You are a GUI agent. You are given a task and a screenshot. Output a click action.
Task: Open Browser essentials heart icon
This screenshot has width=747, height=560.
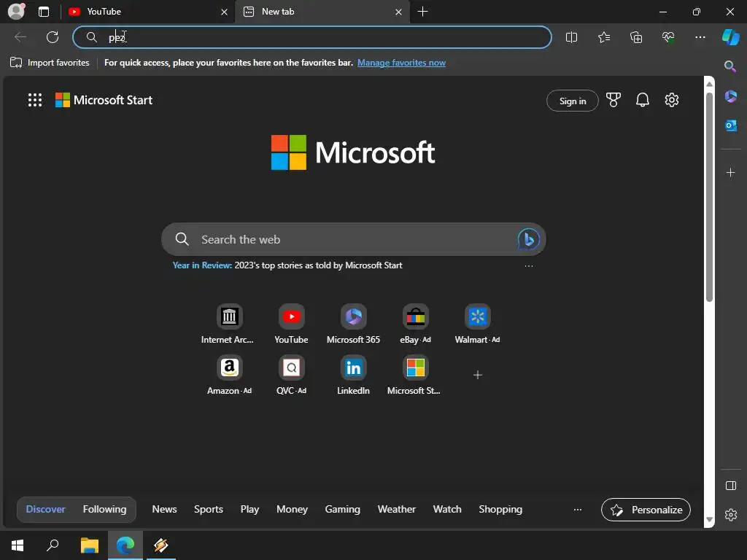668,37
